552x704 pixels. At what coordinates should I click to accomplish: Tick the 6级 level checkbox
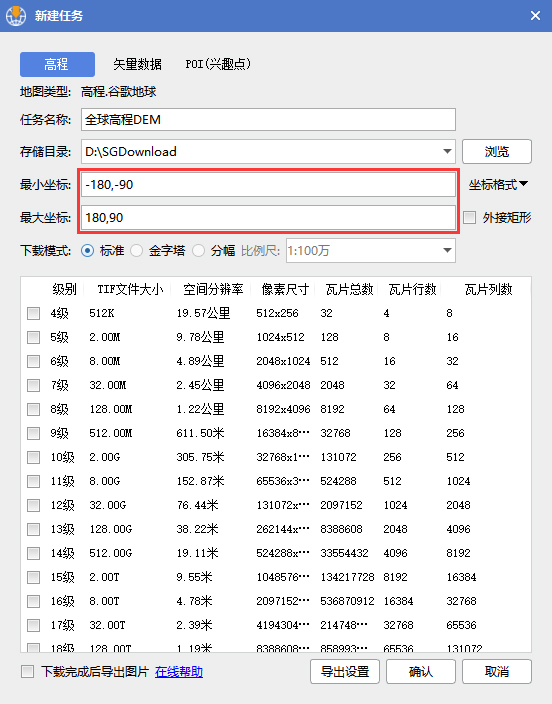33,361
